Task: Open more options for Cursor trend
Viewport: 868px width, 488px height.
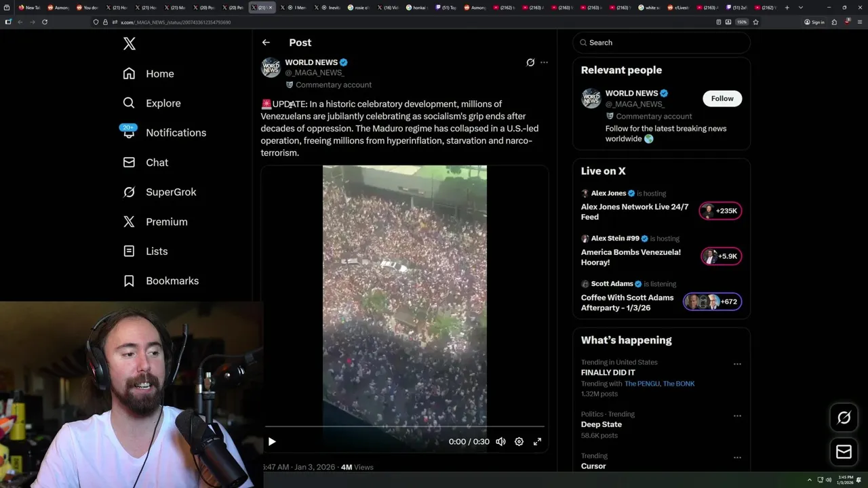Action: pyautogui.click(x=737, y=457)
